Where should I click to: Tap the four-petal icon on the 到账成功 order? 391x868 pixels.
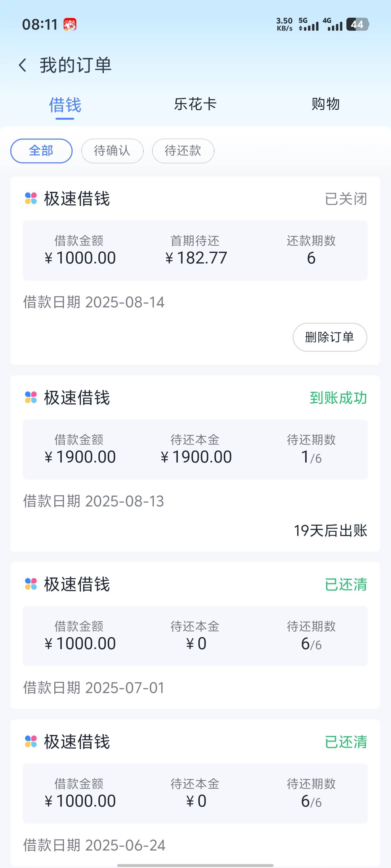coord(31,397)
